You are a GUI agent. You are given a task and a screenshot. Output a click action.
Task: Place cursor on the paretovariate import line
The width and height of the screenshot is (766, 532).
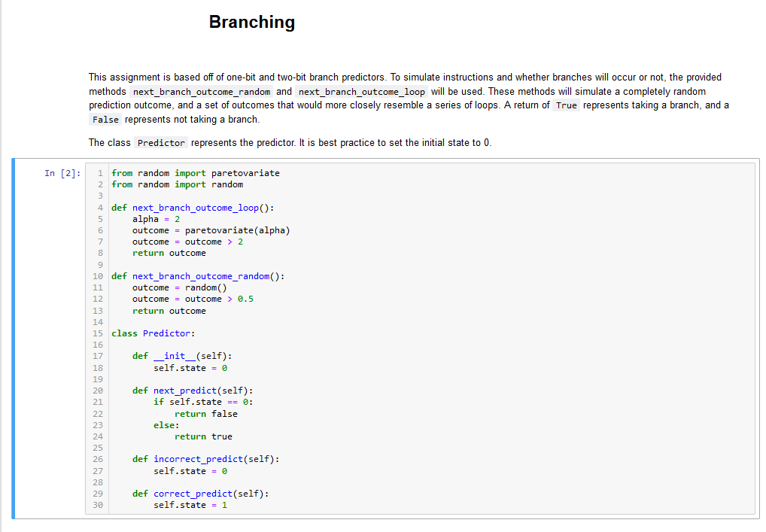coord(196,172)
